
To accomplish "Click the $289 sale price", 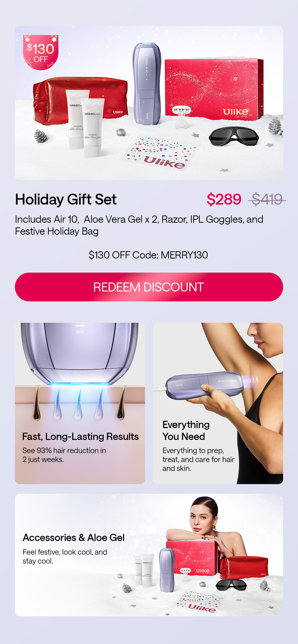I will click(224, 199).
